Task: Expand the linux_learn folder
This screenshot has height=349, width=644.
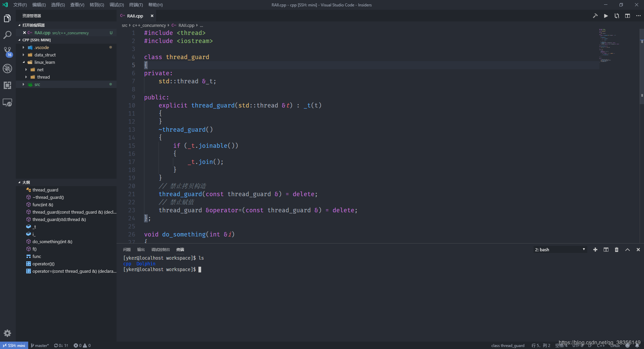Action: (44, 62)
